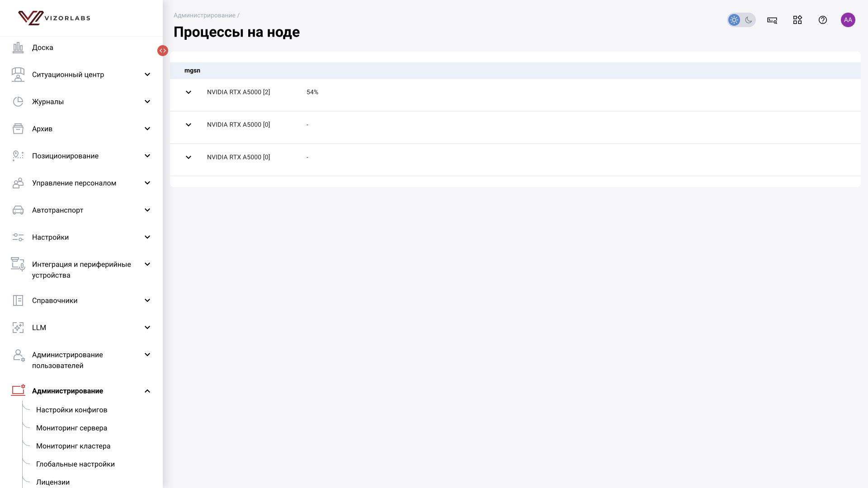Click the Журналы pie-chart icon

tap(18, 102)
